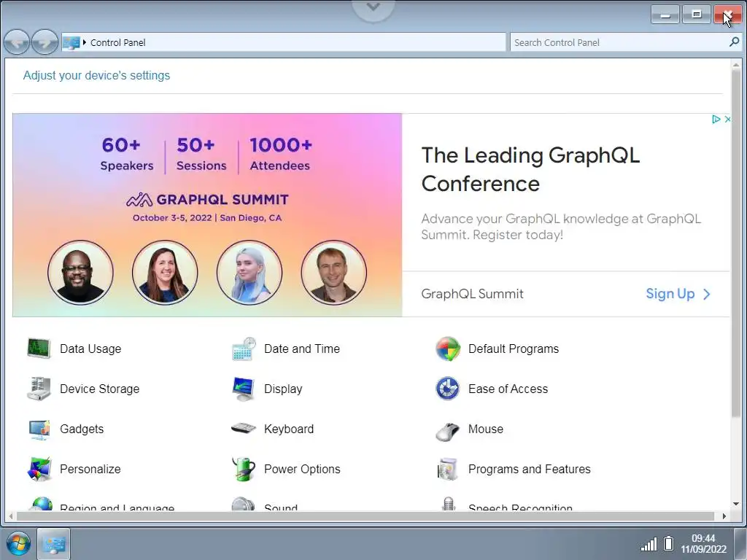Click the Default Programs label
The height and width of the screenshot is (560, 747).
pyautogui.click(x=514, y=349)
